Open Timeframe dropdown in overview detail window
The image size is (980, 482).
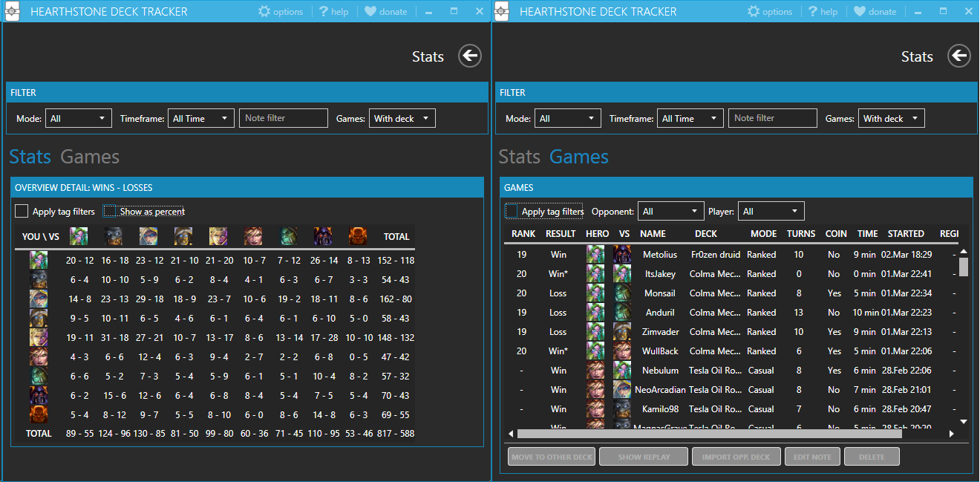tap(201, 118)
